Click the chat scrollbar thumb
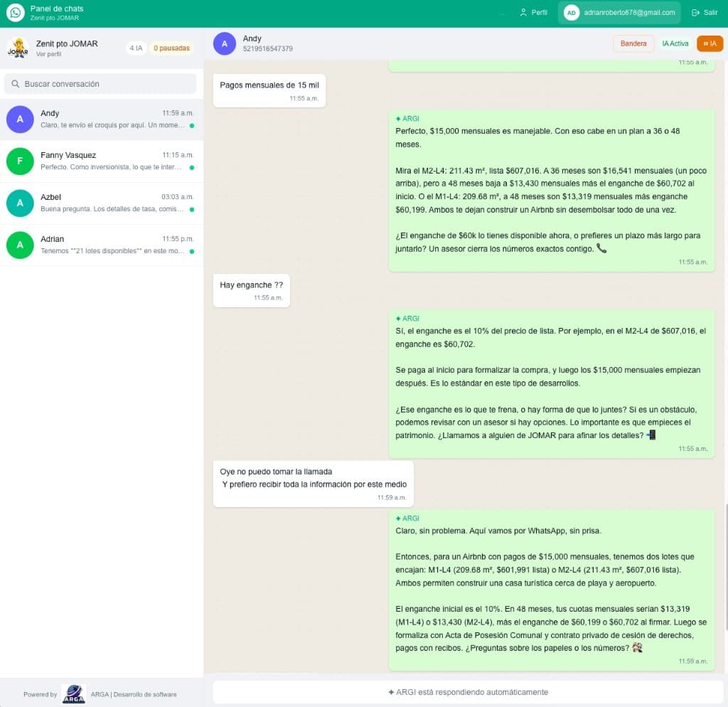This screenshot has width=728, height=707. coord(726,567)
